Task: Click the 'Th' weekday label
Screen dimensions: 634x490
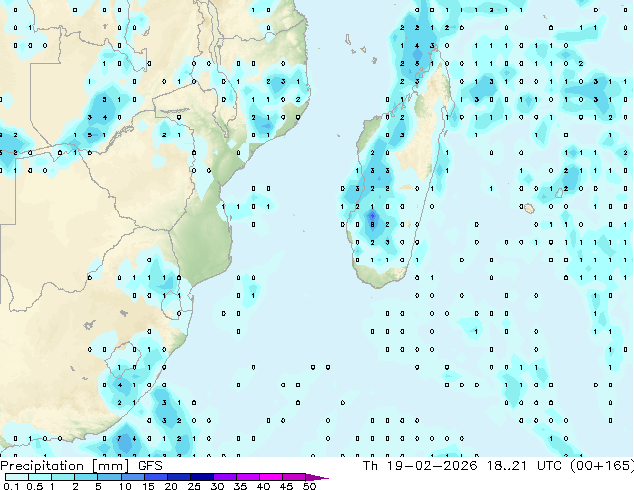Action: (370, 466)
